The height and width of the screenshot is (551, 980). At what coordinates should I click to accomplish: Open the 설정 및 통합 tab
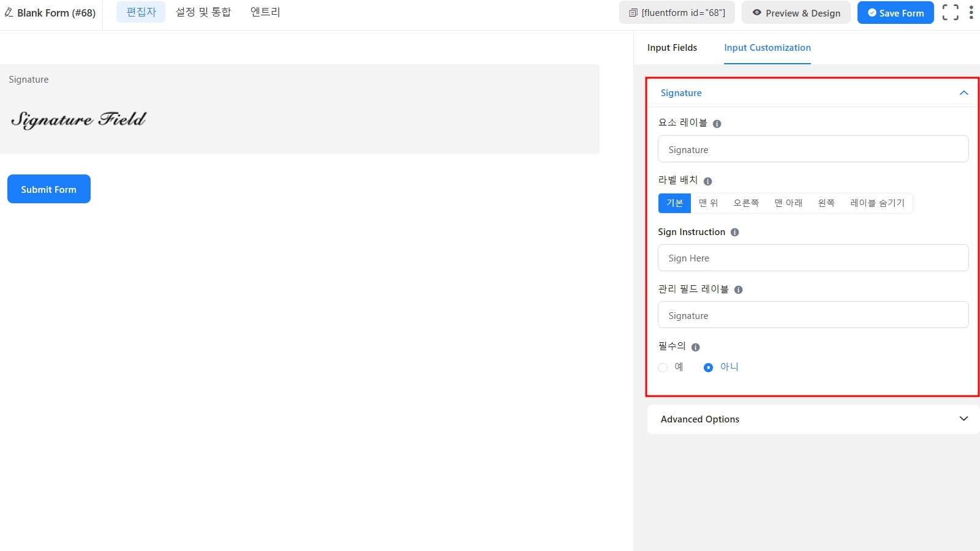coord(203,12)
